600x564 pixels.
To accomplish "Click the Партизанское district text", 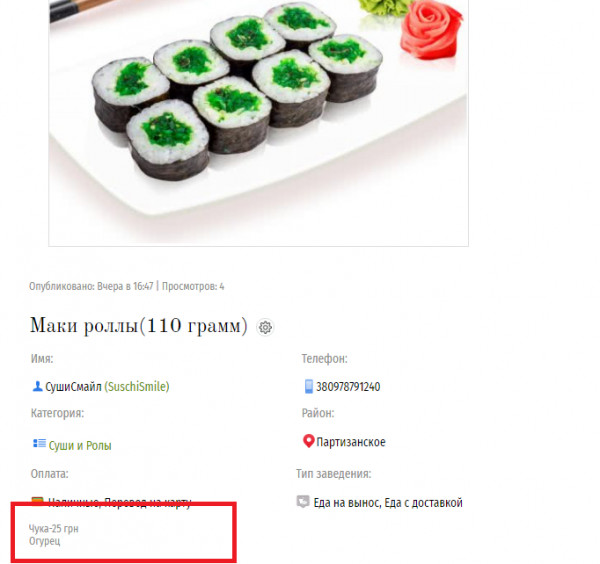I will (x=351, y=442).
